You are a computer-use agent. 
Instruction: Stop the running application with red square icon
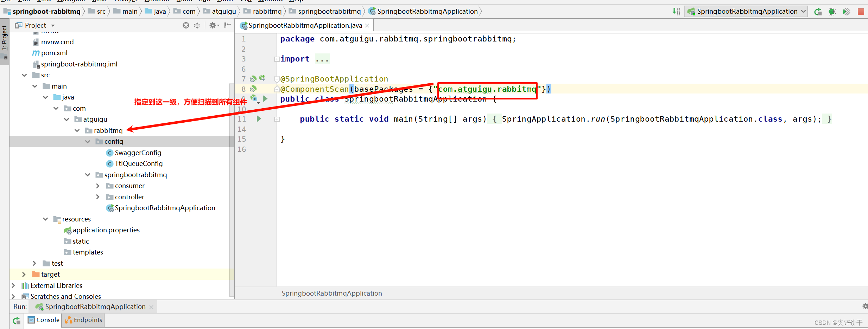pyautogui.click(x=861, y=11)
